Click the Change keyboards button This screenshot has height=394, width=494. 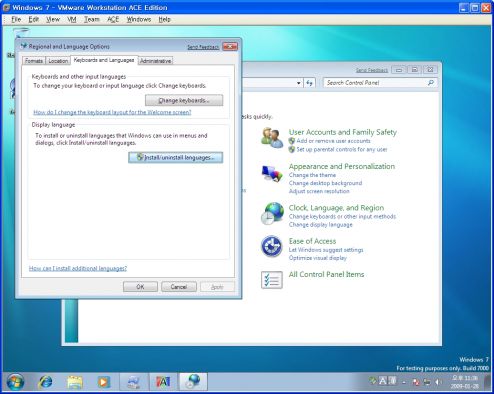[x=184, y=100]
